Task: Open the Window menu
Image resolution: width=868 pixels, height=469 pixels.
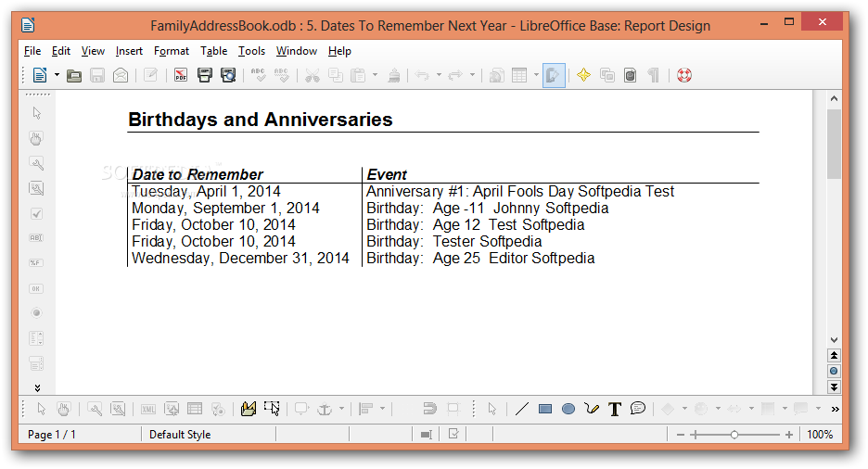Action: point(297,51)
